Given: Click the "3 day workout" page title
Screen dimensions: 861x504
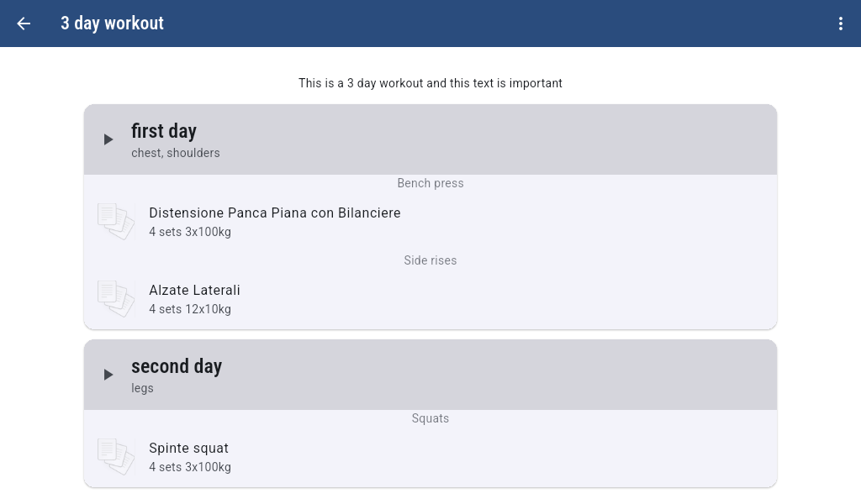Looking at the screenshot, I should coord(112,24).
